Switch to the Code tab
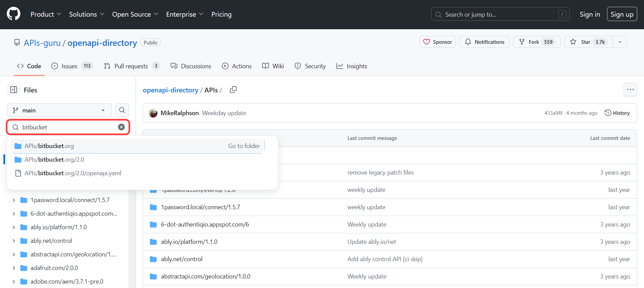 pos(29,66)
